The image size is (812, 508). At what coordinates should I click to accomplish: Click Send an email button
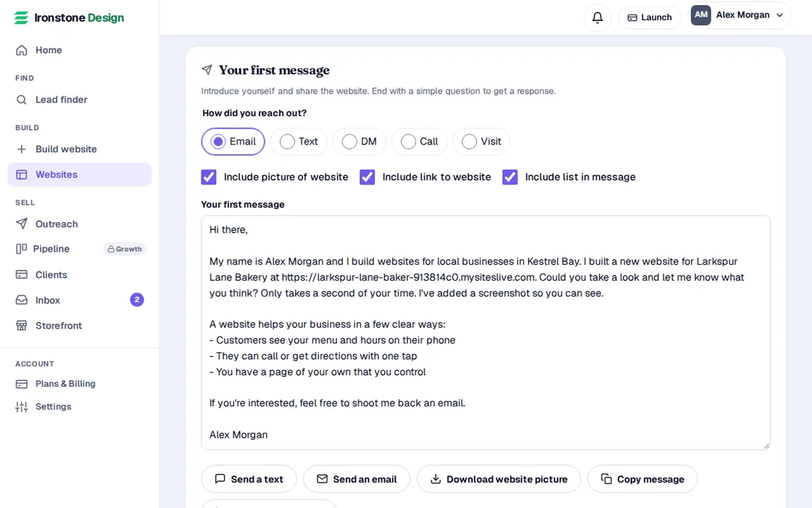357,479
